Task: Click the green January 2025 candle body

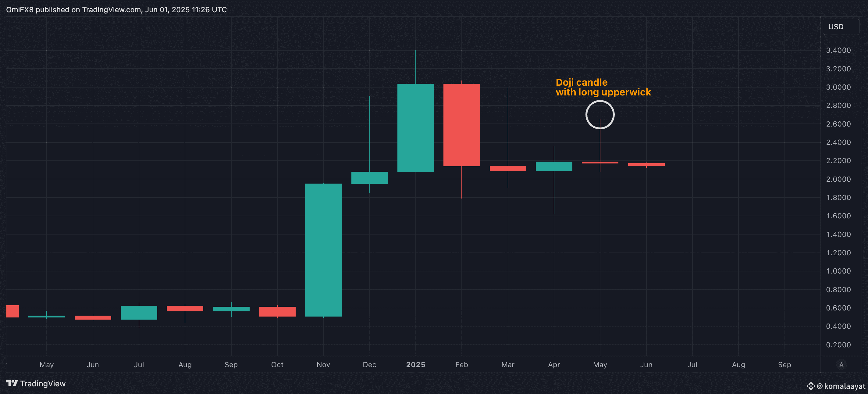Action: pyautogui.click(x=415, y=128)
